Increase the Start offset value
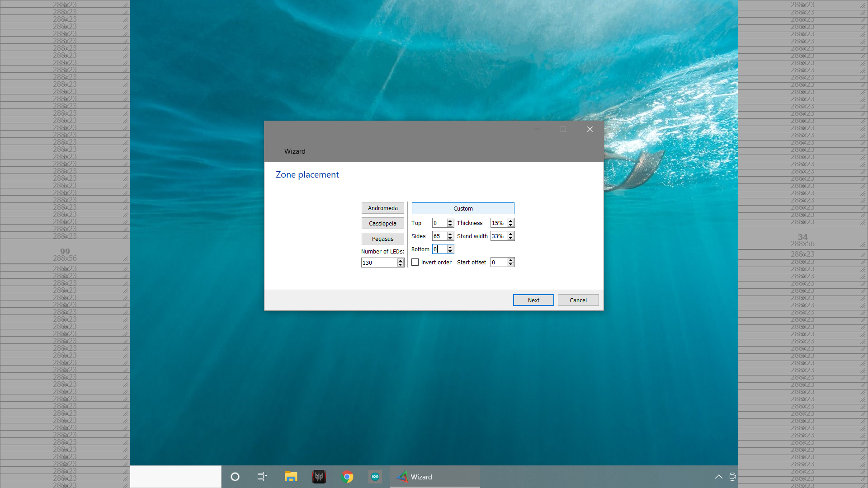The image size is (868, 488). [511, 260]
